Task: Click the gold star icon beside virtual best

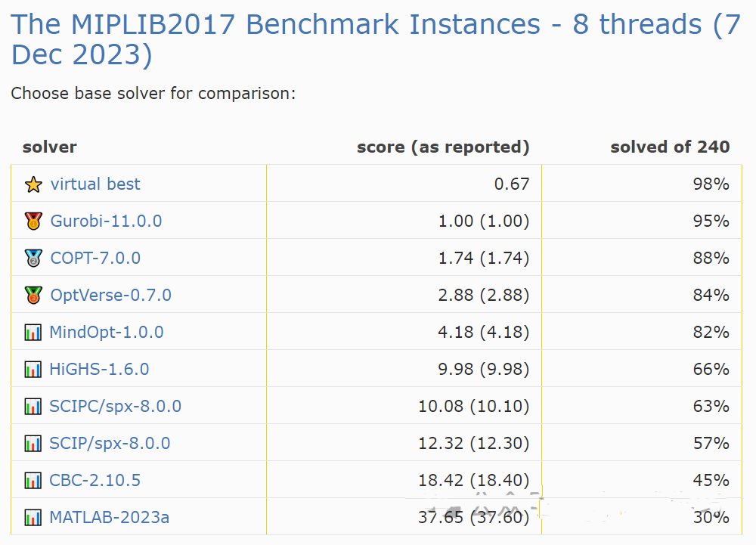Action: 33,184
